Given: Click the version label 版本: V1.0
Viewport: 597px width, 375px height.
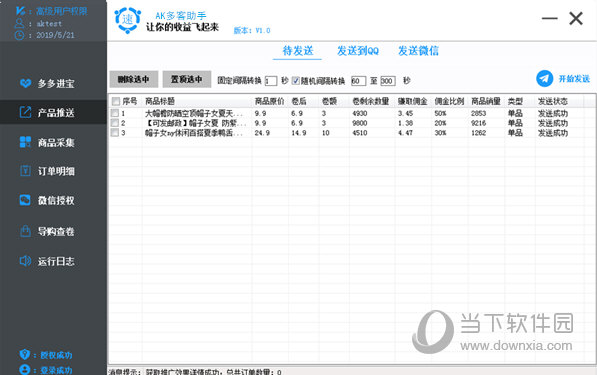Looking at the screenshot, I should coord(252,30).
